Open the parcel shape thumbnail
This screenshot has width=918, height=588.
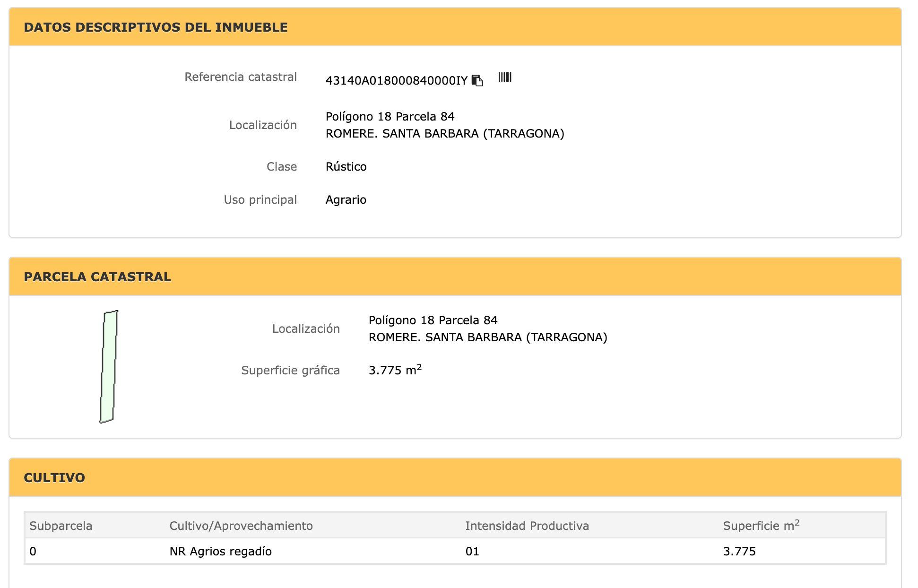point(109,367)
